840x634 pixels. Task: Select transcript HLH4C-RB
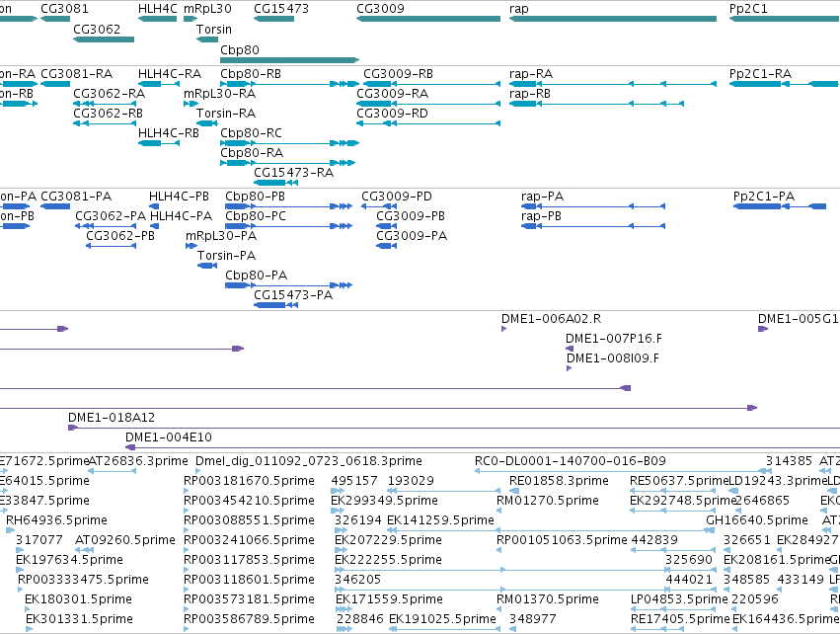[159, 143]
